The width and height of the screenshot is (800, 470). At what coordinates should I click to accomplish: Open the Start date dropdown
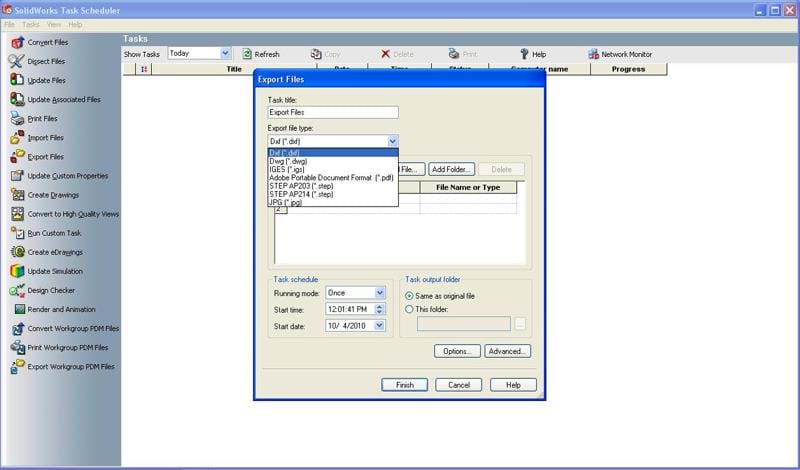[379, 326]
